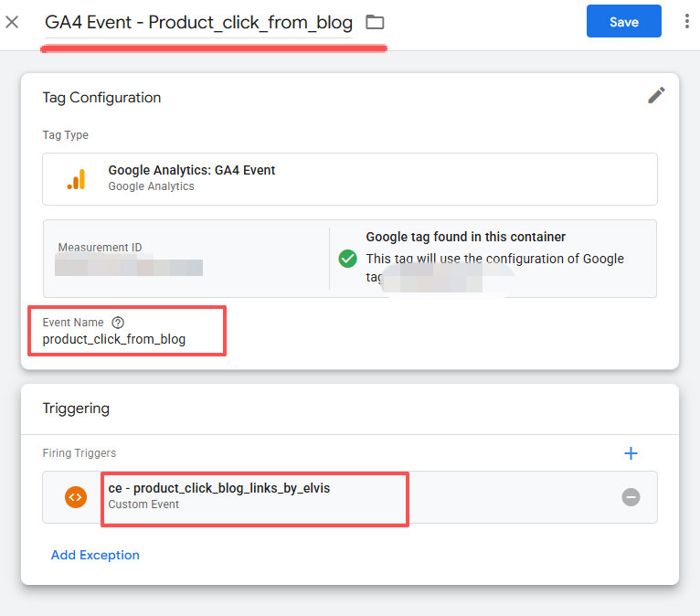This screenshot has width=700, height=616.
Task: Click the Triggering section heading
Action: tap(76, 409)
